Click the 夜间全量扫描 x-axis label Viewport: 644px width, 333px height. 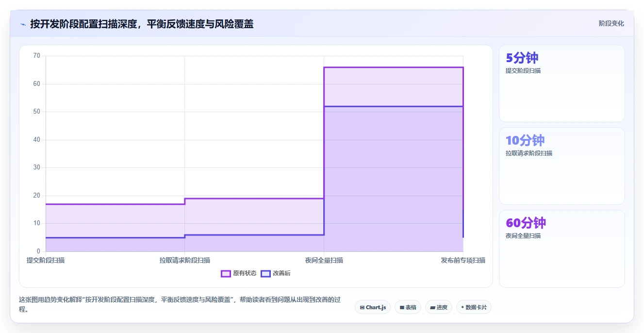324,260
